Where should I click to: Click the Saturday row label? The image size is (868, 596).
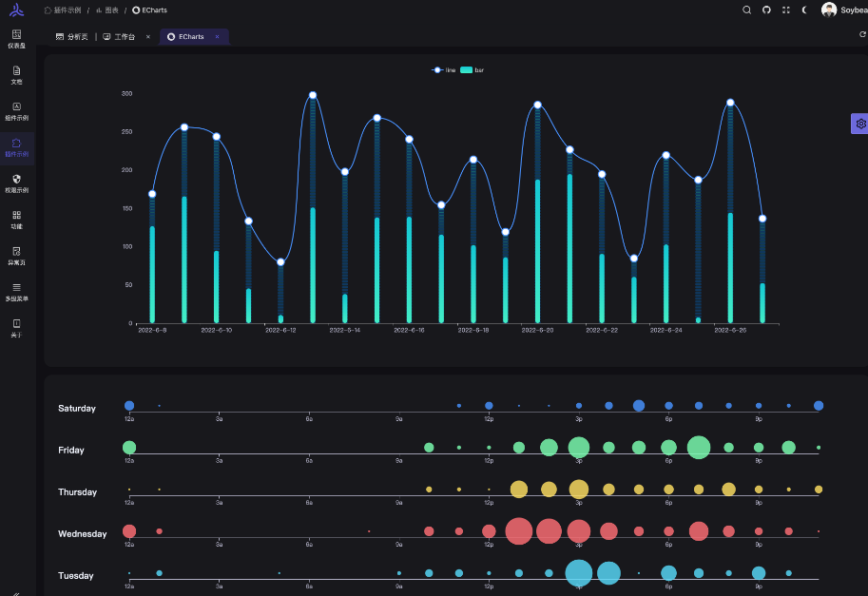tap(77, 409)
